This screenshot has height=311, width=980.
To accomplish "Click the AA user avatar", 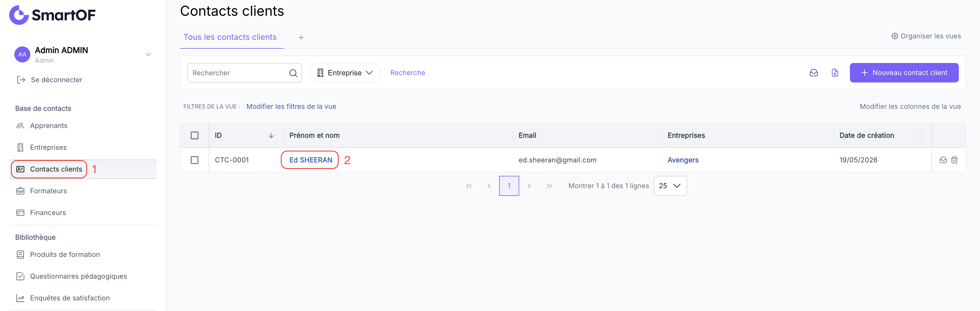I will [22, 54].
